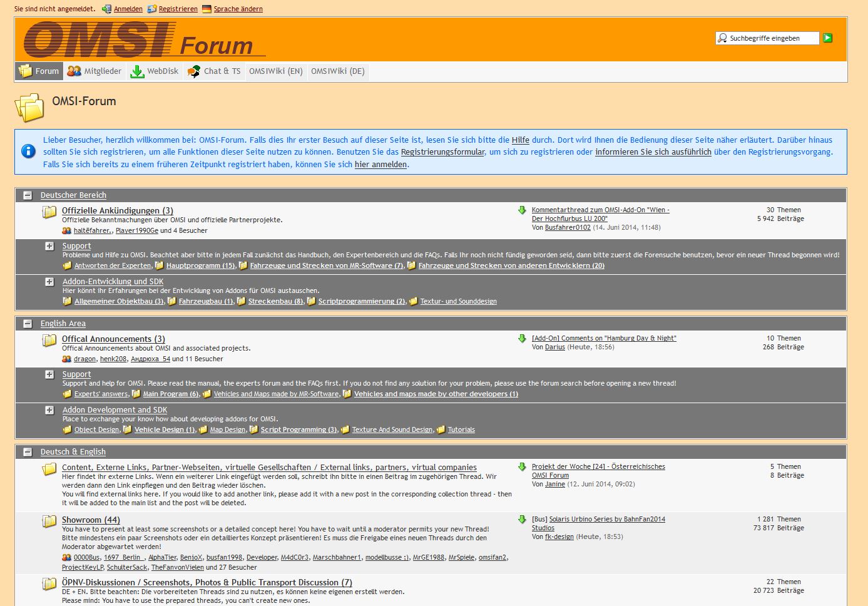Click small folder icon beside Hauptprogramm (15)
The image size is (868, 606).
[159, 265]
